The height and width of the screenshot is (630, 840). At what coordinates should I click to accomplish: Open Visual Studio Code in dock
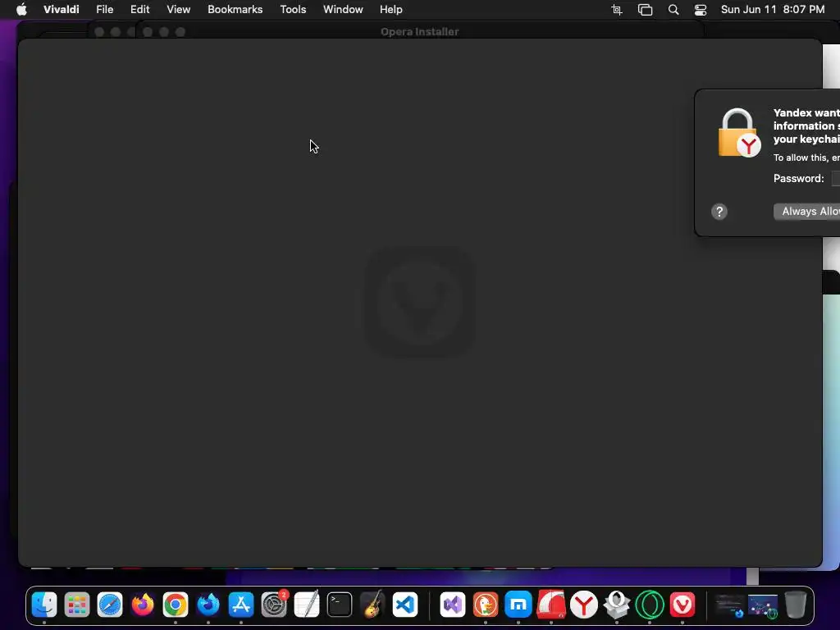(405, 605)
